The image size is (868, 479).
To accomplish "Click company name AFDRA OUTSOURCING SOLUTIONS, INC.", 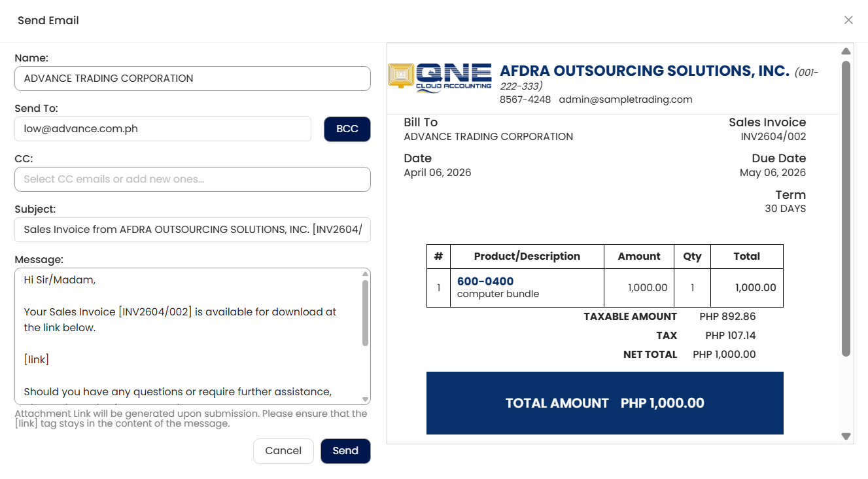I will coord(644,71).
